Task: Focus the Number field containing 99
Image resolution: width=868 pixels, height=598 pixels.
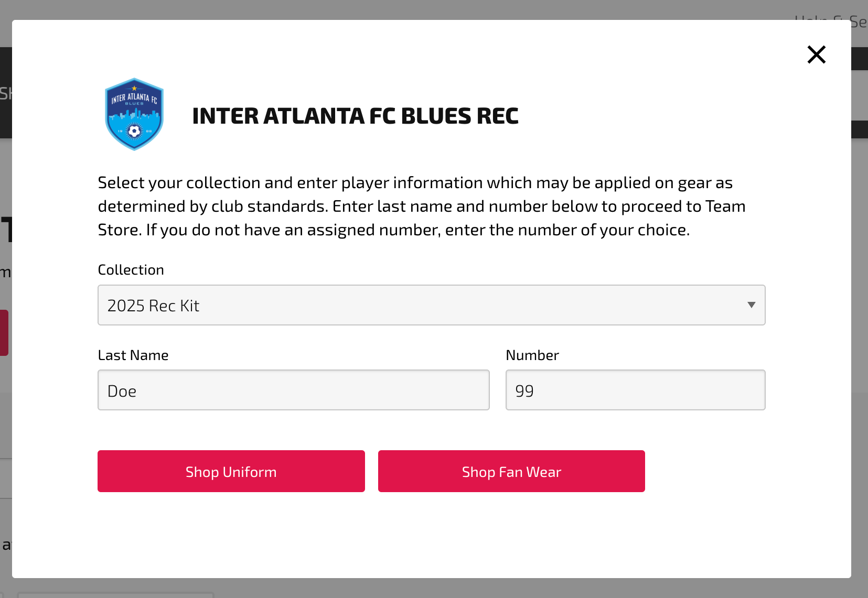Action: coord(635,390)
